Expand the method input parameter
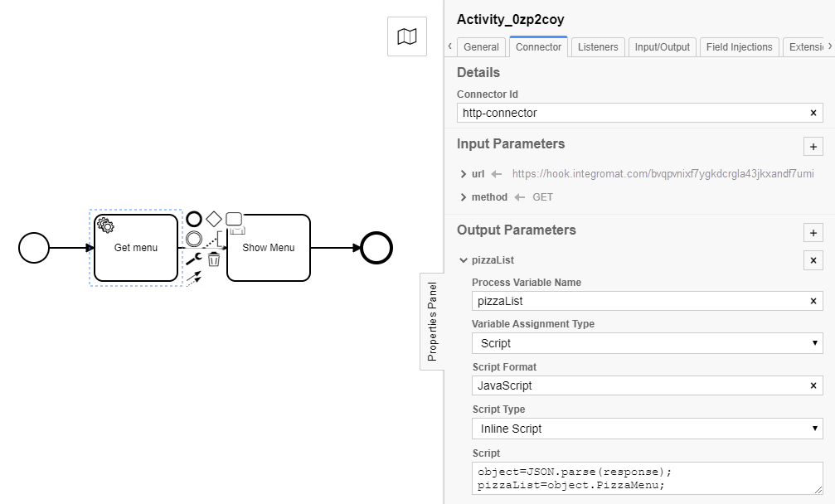This screenshot has width=835, height=504. pyautogui.click(x=464, y=197)
